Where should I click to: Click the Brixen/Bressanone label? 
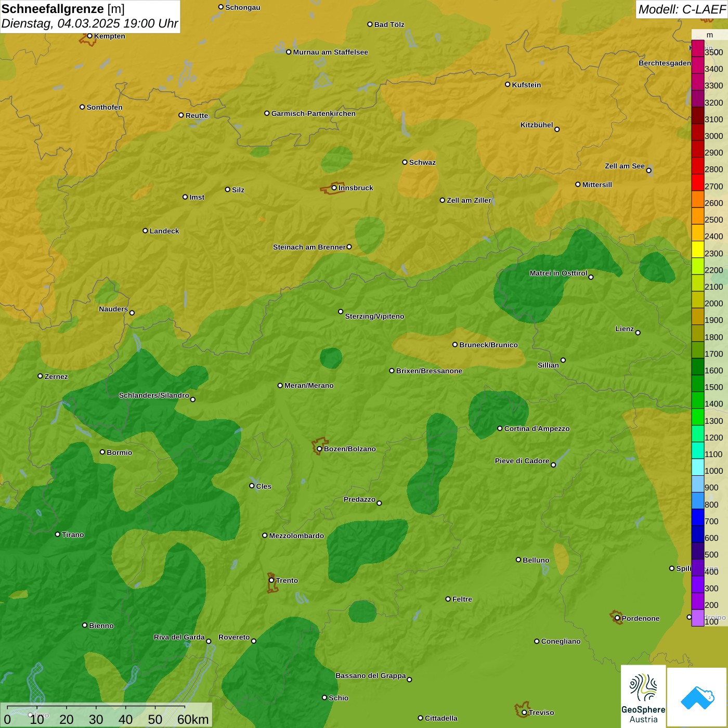tap(429, 371)
